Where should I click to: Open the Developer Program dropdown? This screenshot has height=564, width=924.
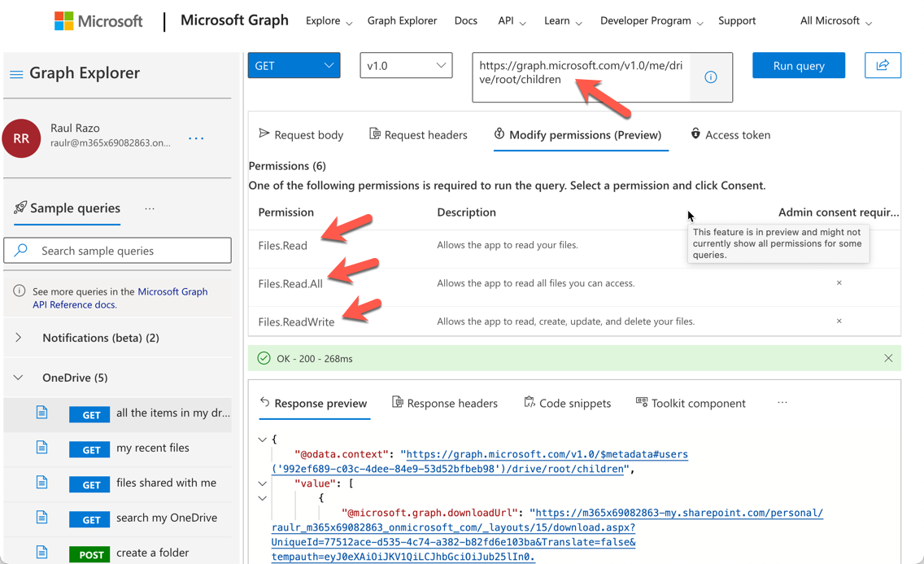(x=652, y=21)
